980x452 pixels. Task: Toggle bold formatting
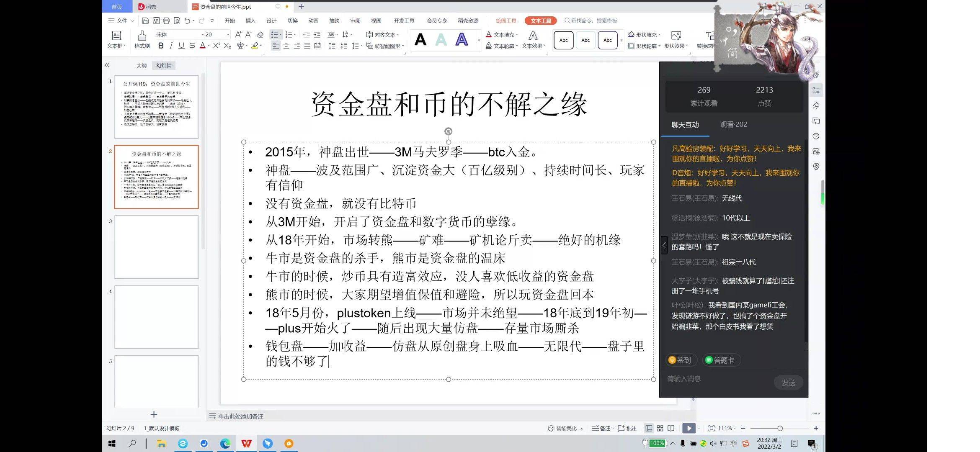pyautogui.click(x=161, y=46)
